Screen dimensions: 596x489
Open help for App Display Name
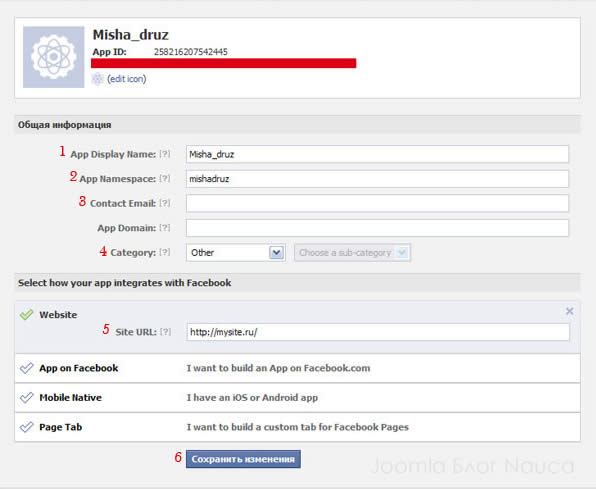coord(165,154)
